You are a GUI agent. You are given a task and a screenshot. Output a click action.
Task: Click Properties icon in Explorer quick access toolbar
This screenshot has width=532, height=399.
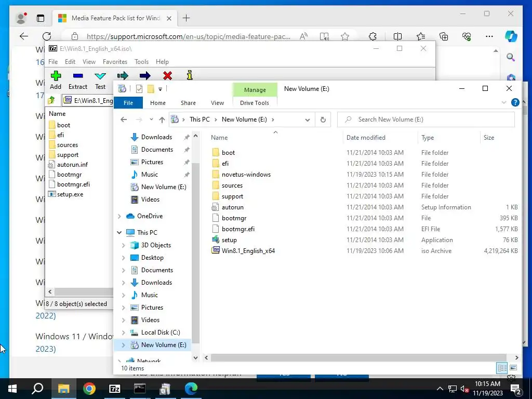(x=139, y=89)
